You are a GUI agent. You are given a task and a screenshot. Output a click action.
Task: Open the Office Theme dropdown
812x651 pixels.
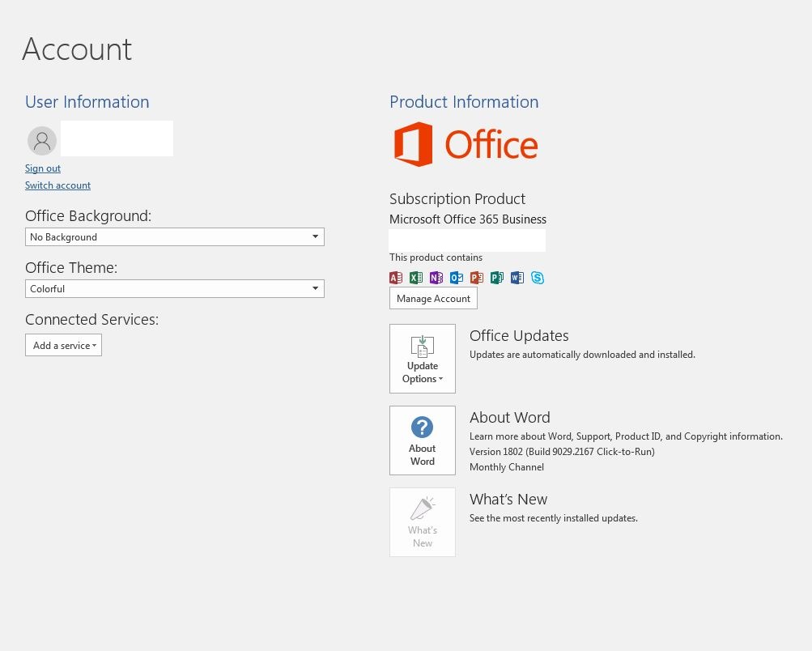pos(175,288)
